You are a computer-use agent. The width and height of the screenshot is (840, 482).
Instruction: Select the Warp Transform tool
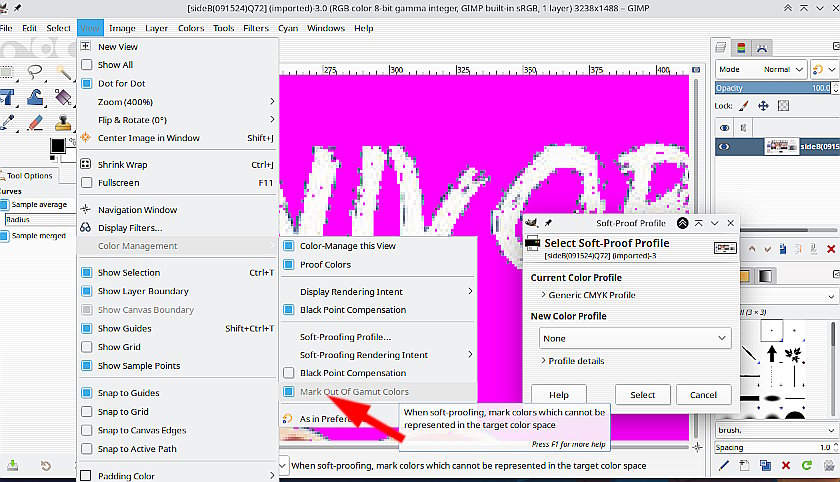coord(35,97)
